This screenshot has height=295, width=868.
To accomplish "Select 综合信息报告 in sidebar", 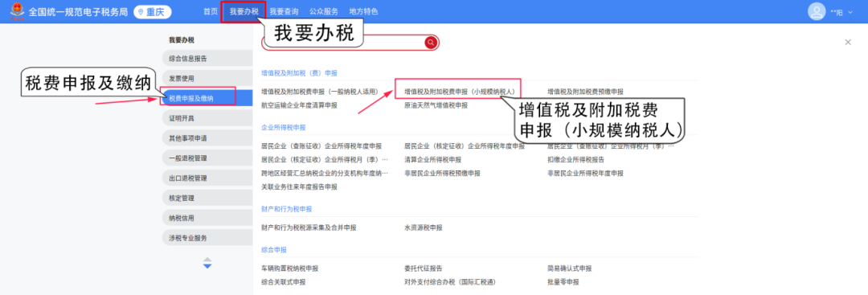I will click(x=207, y=59).
